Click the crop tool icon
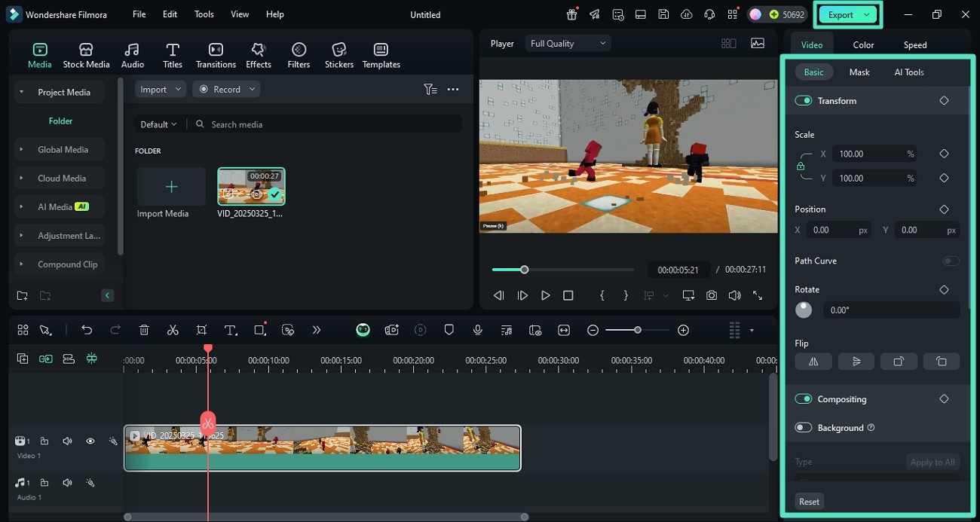 (201, 330)
